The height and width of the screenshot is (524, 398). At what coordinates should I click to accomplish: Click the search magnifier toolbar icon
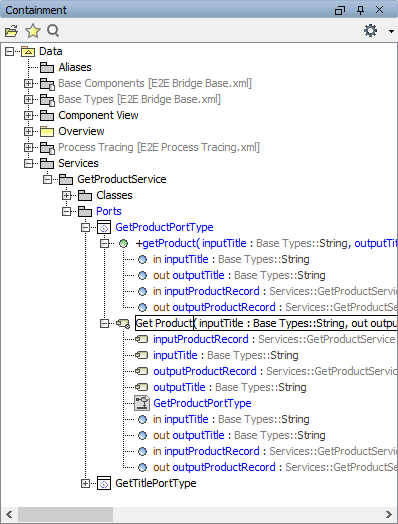53,31
